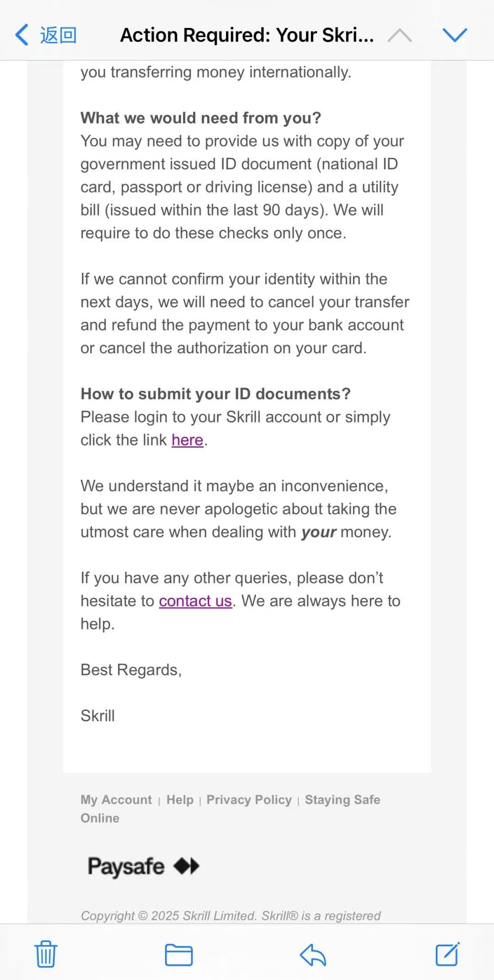The width and height of the screenshot is (494, 980).
Task: Tap the email subject title in header
Action: 247,35
